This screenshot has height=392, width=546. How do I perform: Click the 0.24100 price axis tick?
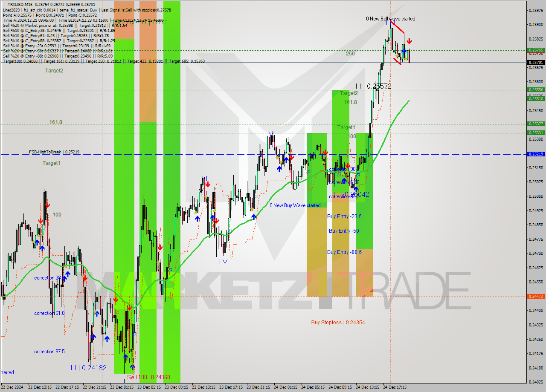536,367
